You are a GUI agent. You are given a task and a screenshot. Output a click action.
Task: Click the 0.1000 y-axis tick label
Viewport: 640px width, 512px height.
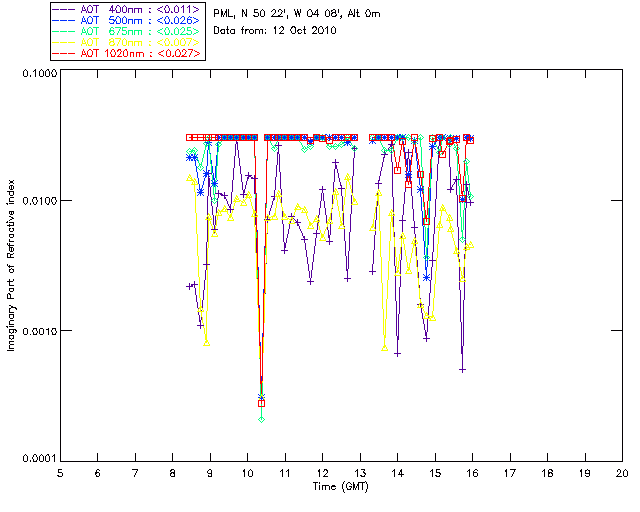pos(39,73)
